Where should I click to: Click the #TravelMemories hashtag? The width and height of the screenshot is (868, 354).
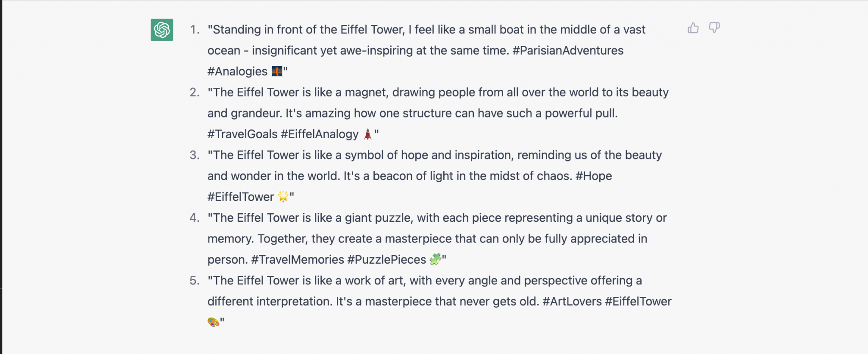pyautogui.click(x=298, y=259)
